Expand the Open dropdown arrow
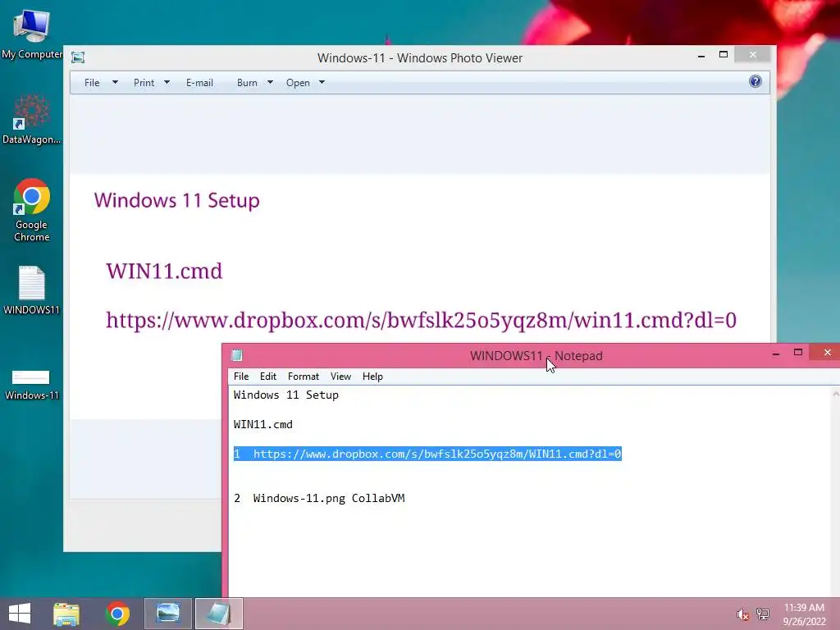This screenshot has height=630, width=840. (x=322, y=83)
